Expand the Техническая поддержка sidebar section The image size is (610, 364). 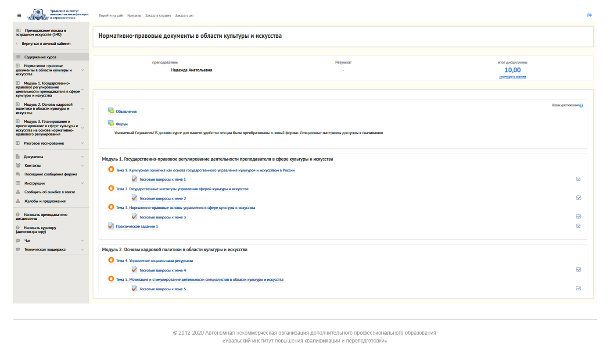point(82,250)
